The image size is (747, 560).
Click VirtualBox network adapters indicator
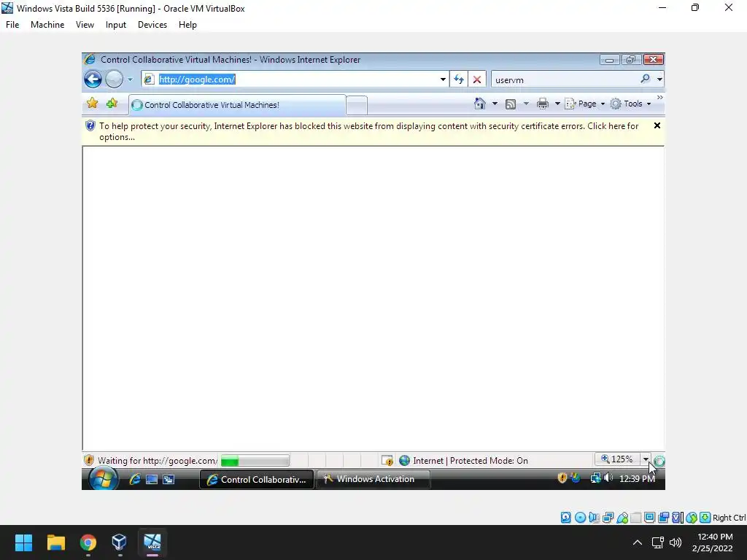click(608, 518)
